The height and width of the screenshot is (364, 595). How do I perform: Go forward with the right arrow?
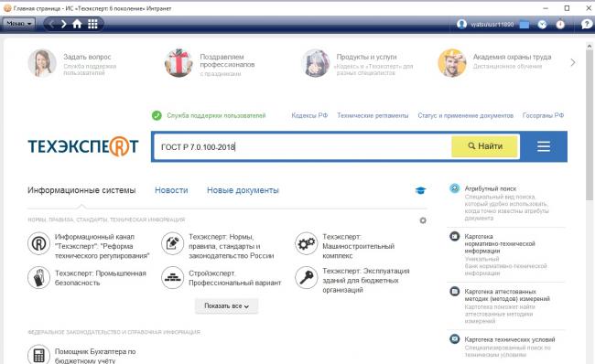63,25
